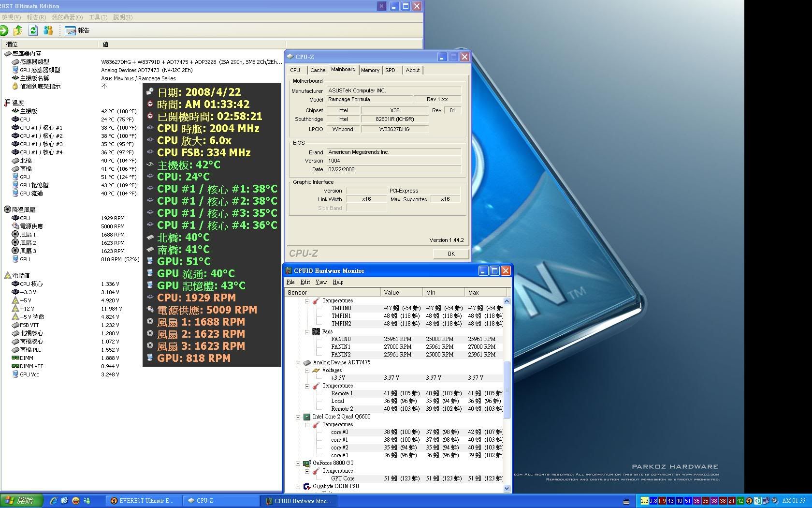Open the View menu in Hardware Monitor

321,282
